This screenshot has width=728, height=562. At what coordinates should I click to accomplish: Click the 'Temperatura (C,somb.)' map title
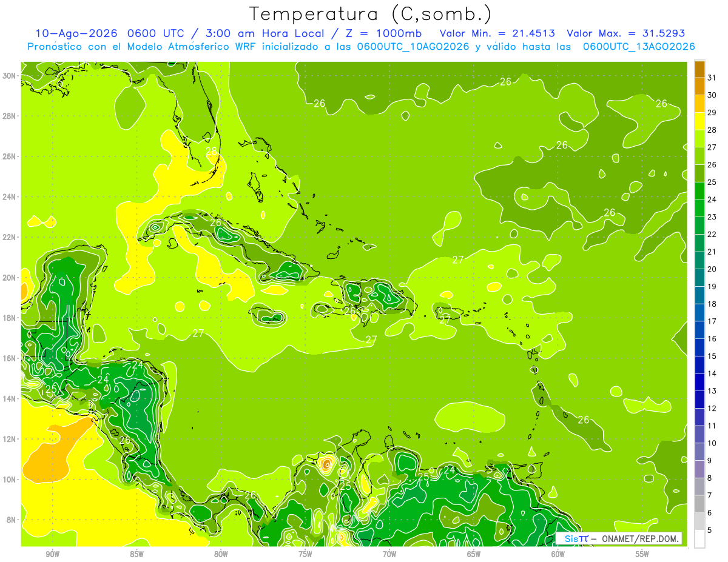click(x=371, y=14)
